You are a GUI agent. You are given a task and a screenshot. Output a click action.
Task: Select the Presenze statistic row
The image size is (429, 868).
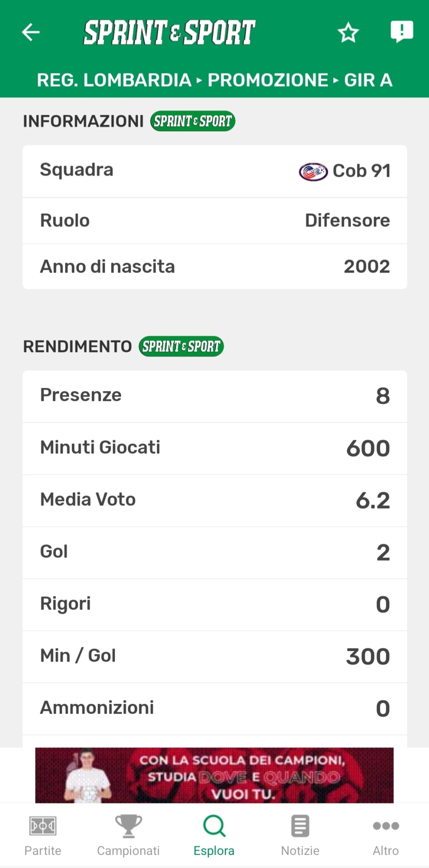point(215,396)
